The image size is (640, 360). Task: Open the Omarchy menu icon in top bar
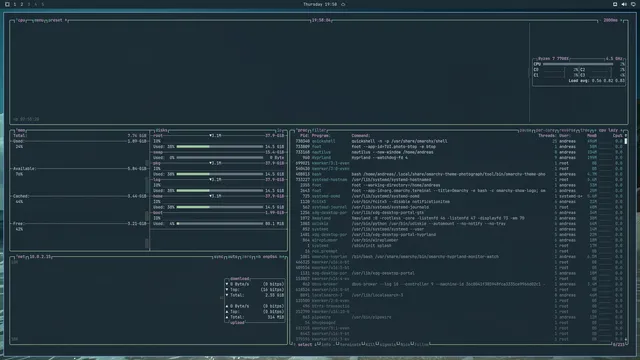7,4
